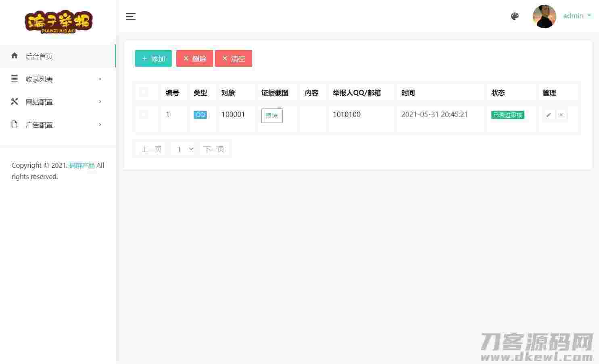The width and height of the screenshot is (599, 364).
Task: Expand the 网站配置 submenu arrow
Action: 100,102
